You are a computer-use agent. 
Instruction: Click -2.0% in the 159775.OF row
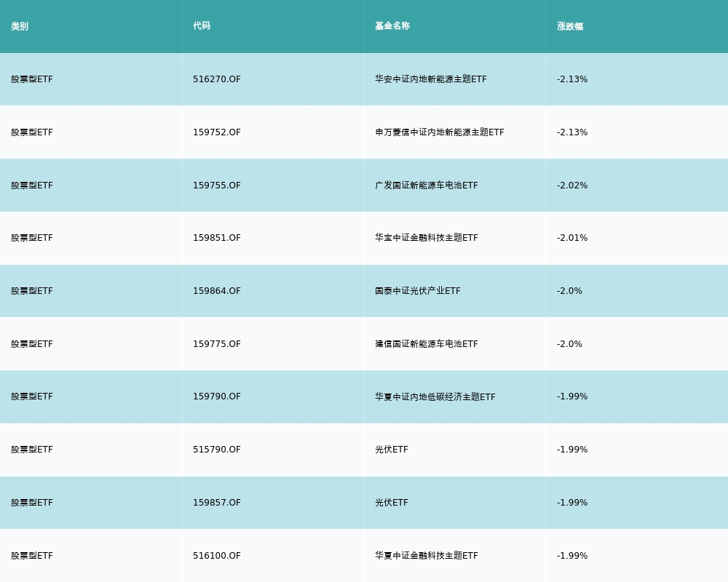coord(570,344)
